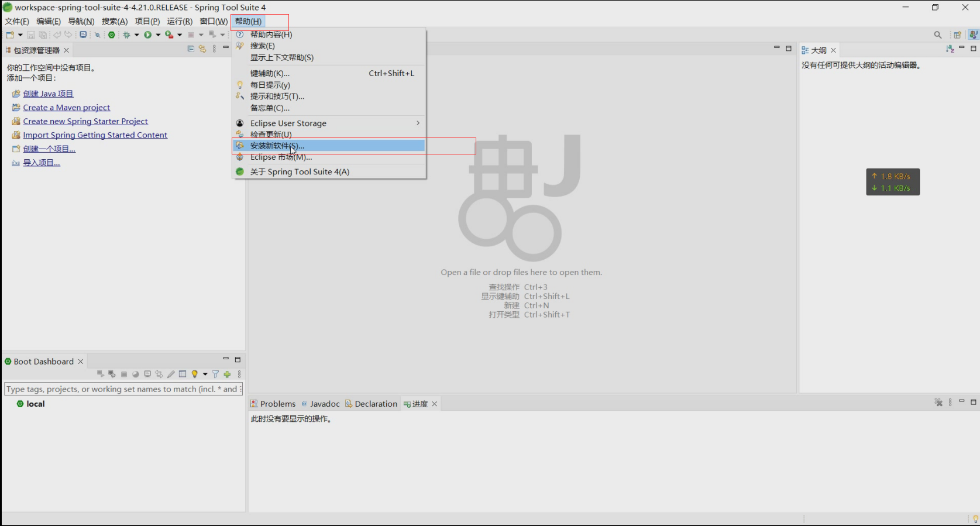Click the green Run toolbar button

(x=148, y=35)
